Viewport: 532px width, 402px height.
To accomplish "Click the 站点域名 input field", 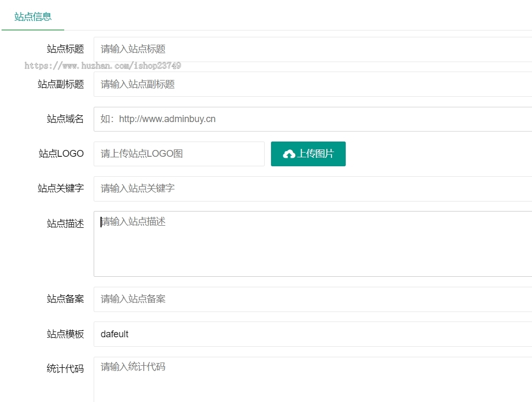I will click(x=313, y=119).
